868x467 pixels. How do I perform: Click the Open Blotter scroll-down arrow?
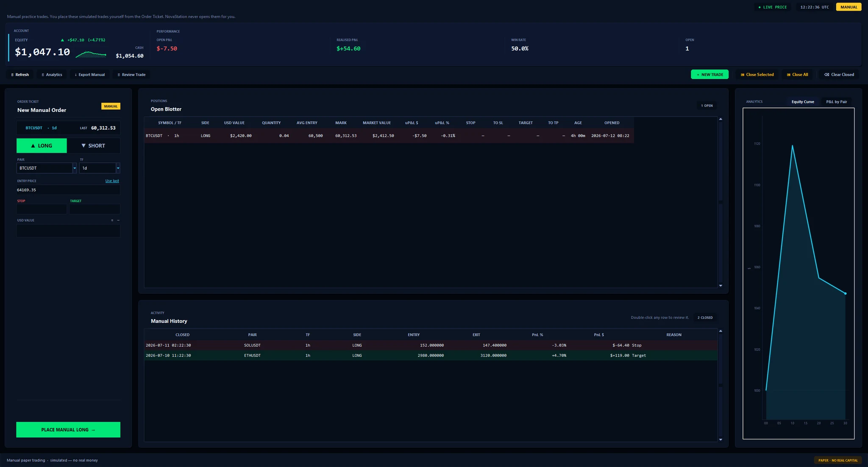pyautogui.click(x=721, y=286)
